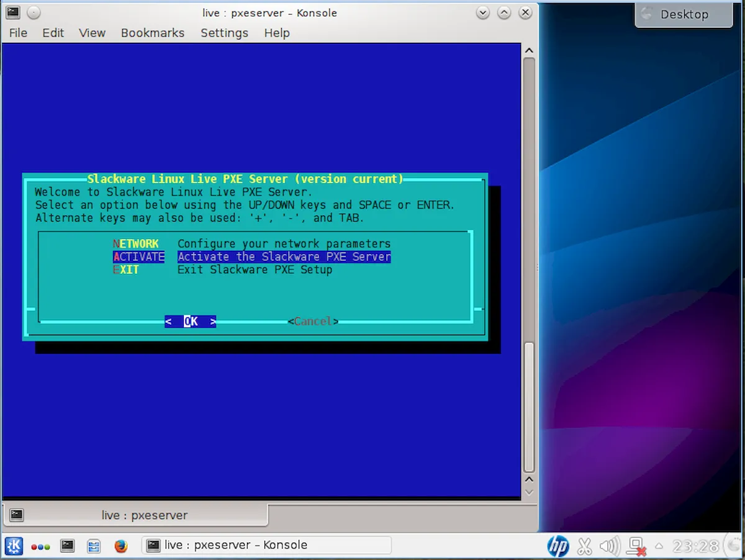Screen dimensions: 745x560
Task: Open the activities dots icon in panel
Action: (x=40, y=546)
